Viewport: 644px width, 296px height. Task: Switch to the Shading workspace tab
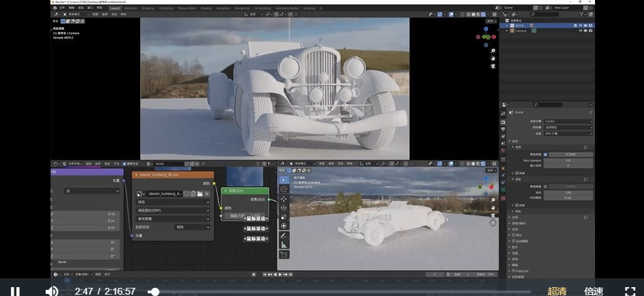(x=206, y=8)
